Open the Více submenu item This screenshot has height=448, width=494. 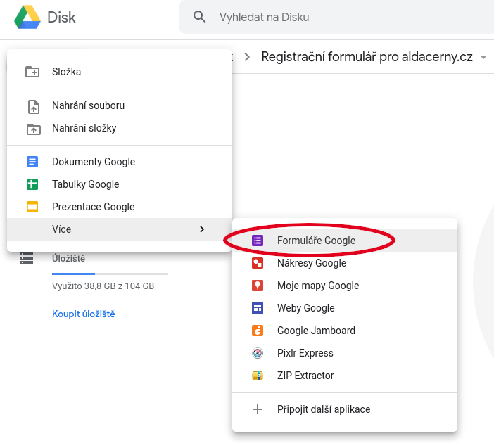120,229
